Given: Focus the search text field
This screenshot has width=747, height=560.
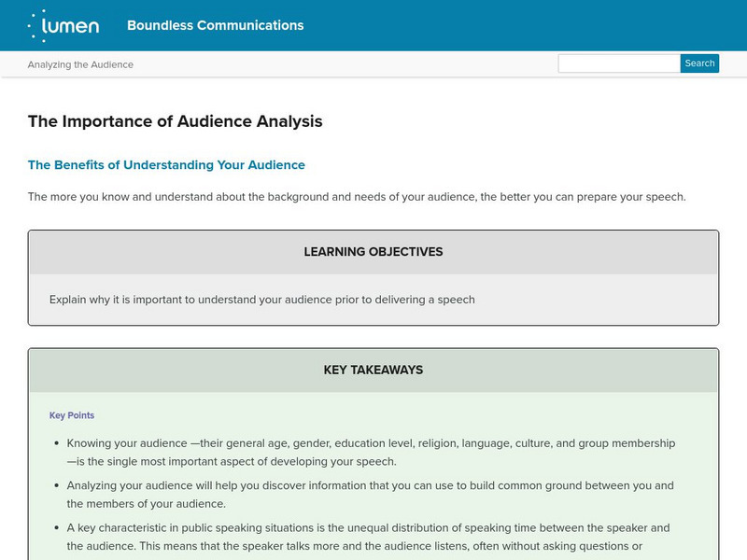Looking at the screenshot, I should (618, 63).
